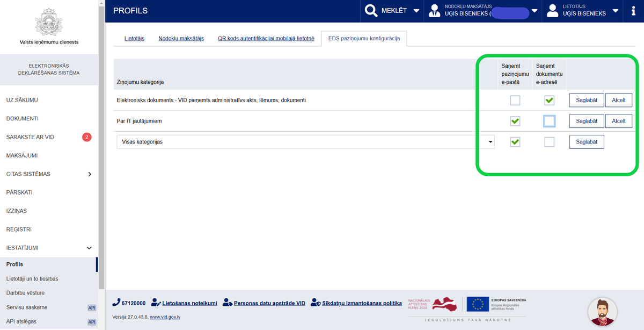
Task: Expand the Citas sistēmas submenu
Action: (x=90, y=174)
